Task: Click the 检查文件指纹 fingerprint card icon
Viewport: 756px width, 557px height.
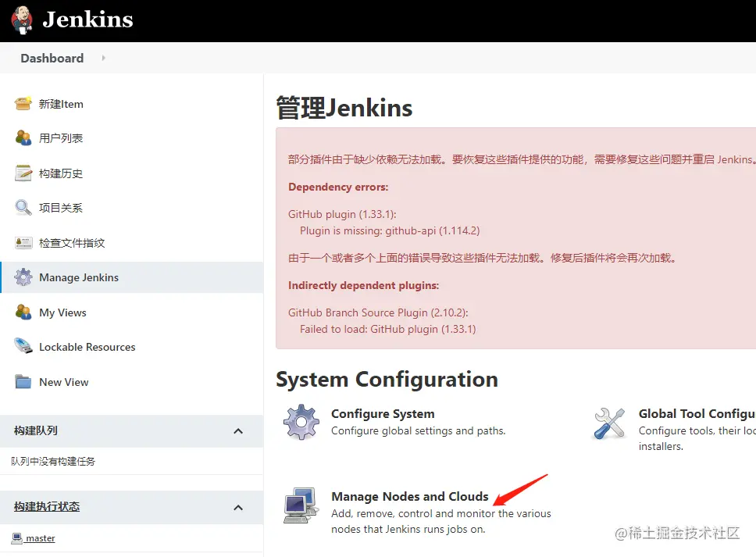Action: (23, 243)
